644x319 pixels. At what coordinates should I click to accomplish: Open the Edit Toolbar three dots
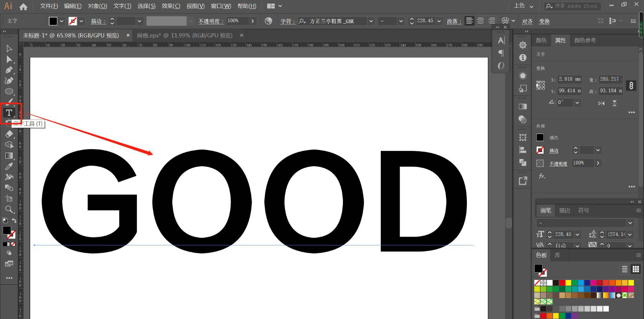9,278
